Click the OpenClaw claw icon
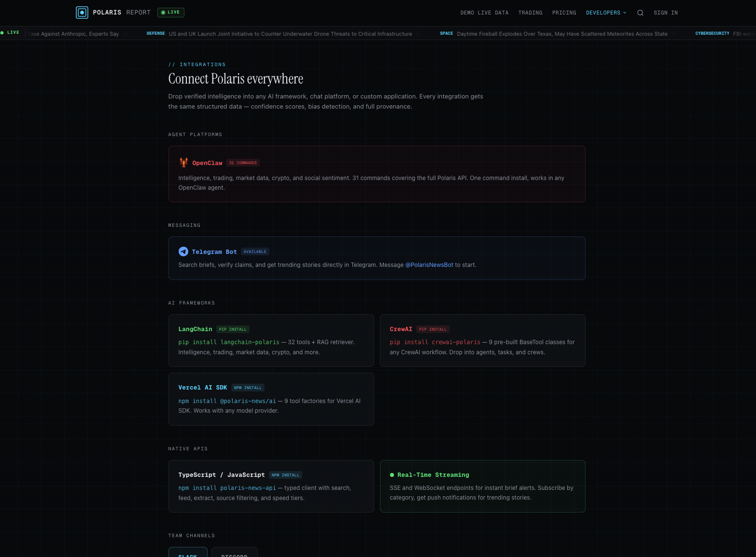 (184, 163)
